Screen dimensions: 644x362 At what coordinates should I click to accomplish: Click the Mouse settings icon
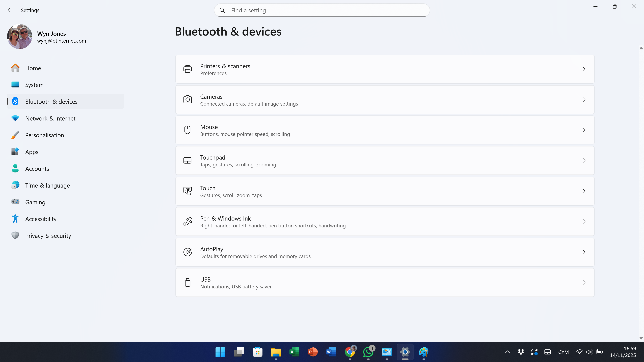tap(188, 130)
